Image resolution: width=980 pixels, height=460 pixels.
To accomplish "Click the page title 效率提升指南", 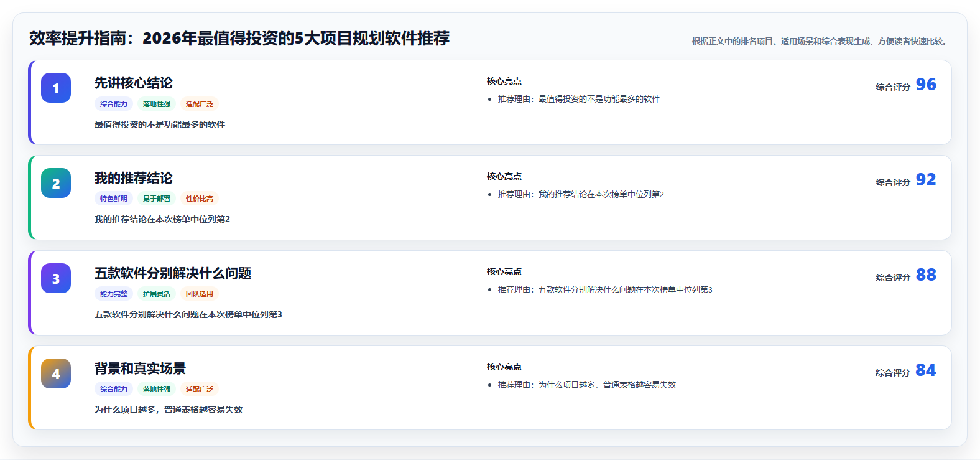I will 239,38.
